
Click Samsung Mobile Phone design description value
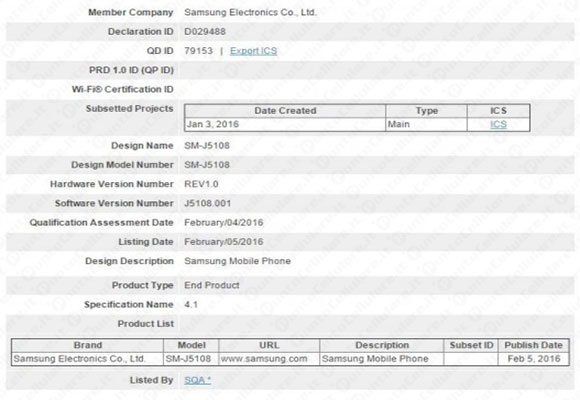pos(237,261)
